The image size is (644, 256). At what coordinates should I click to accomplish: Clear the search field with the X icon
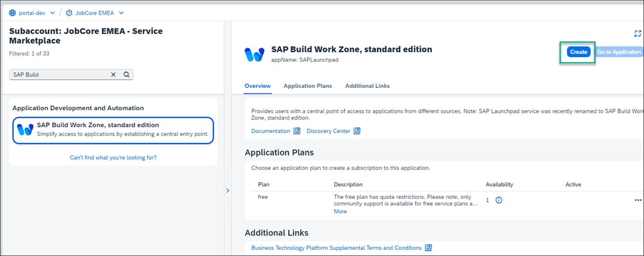coord(114,75)
